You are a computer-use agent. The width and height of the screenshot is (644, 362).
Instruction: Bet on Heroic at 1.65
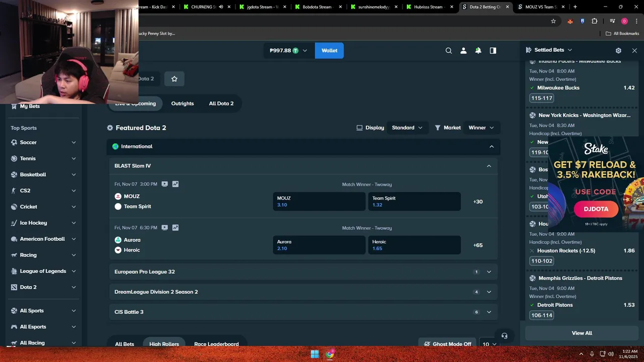click(x=414, y=245)
